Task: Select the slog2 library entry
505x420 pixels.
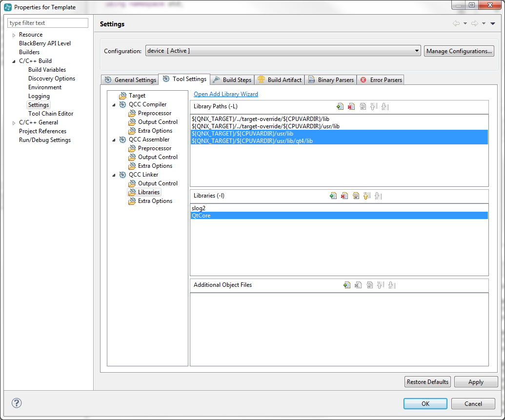Action: pos(339,208)
